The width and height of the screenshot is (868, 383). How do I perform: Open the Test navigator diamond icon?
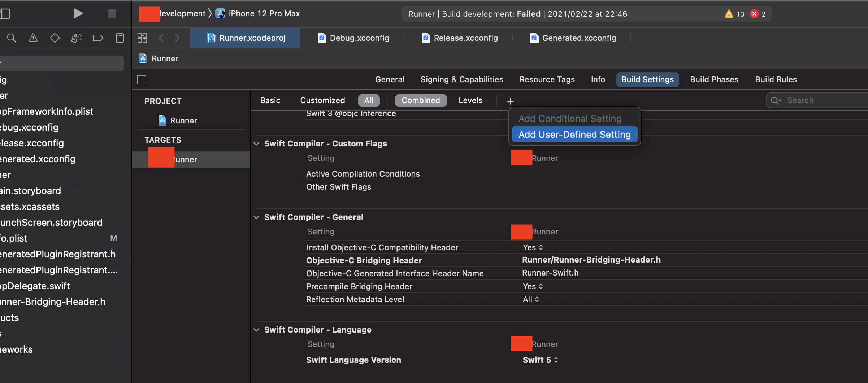pos(55,38)
